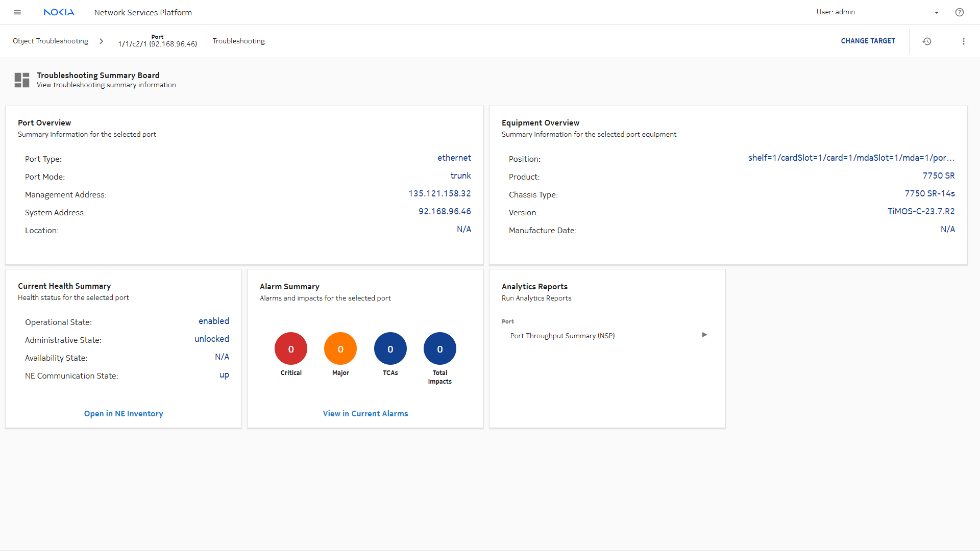Run the Port Throughput Summary report arrow

704,335
